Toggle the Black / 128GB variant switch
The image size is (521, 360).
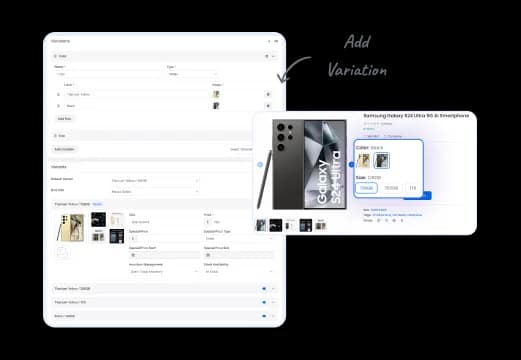tap(264, 316)
